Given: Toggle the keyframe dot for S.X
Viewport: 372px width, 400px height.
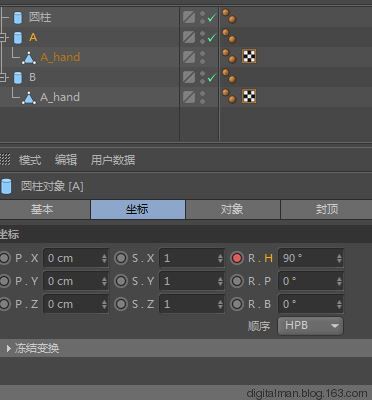Looking at the screenshot, I should click(x=121, y=258).
